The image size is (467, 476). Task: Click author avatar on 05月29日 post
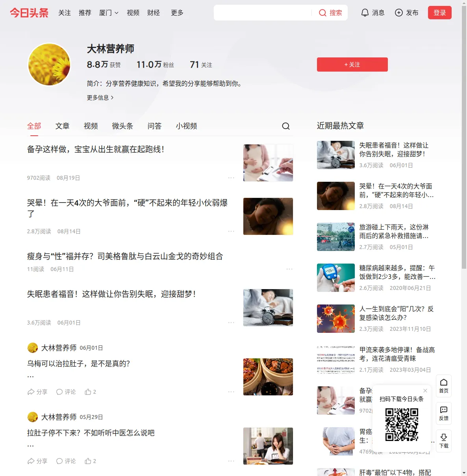33,417
